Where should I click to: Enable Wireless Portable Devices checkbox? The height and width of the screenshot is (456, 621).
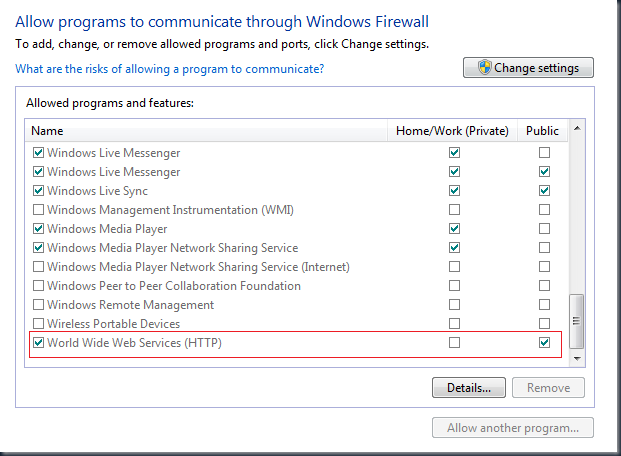pos(39,324)
